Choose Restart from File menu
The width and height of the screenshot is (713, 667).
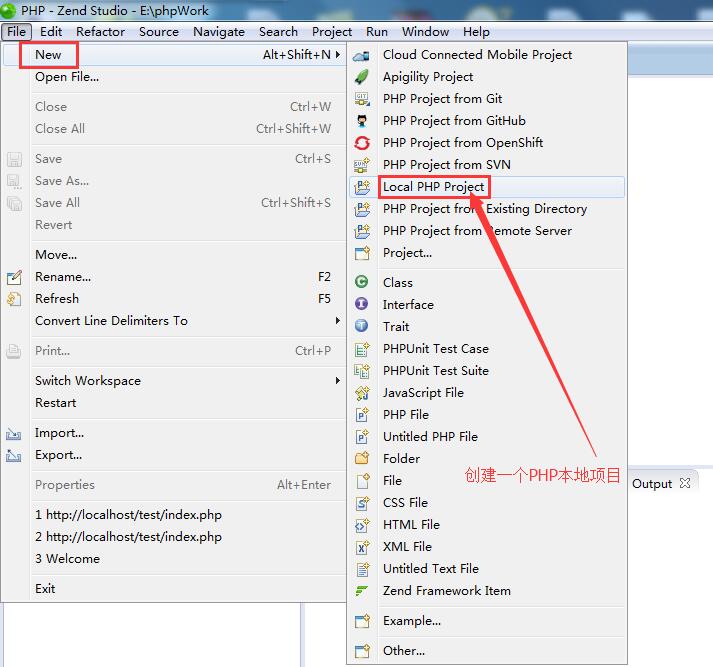pyautogui.click(x=175, y=403)
